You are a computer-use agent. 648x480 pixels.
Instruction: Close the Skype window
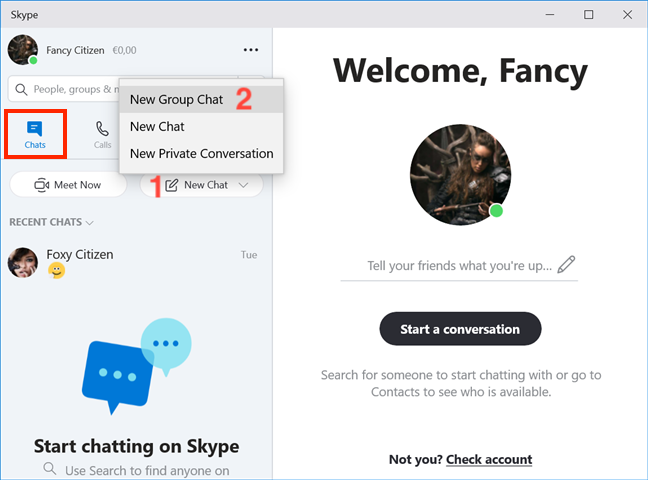(627, 14)
